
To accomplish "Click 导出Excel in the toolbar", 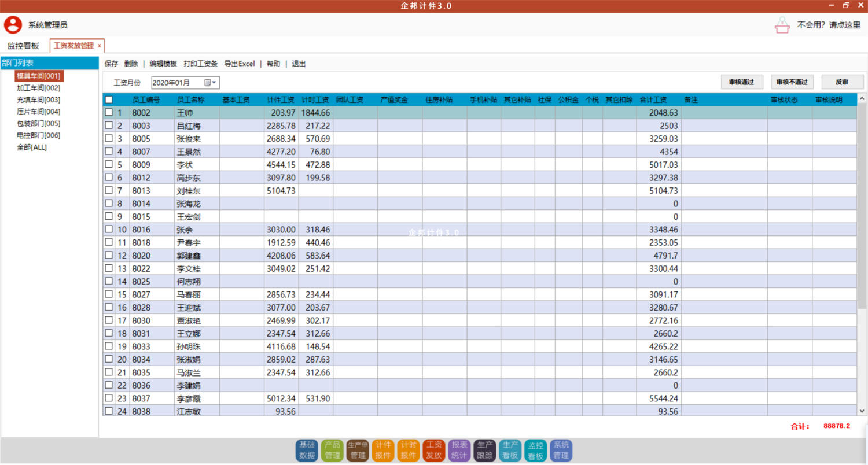I will (239, 64).
